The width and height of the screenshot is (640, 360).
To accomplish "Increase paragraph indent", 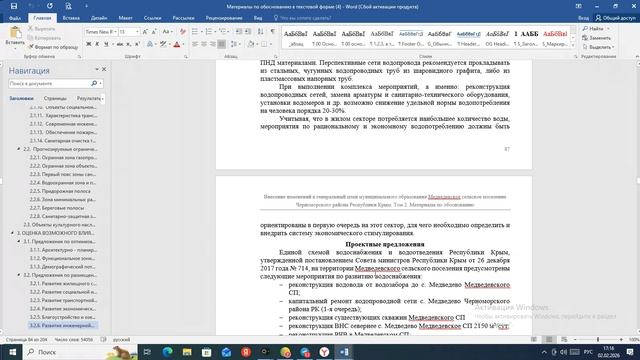I will pos(248,31).
